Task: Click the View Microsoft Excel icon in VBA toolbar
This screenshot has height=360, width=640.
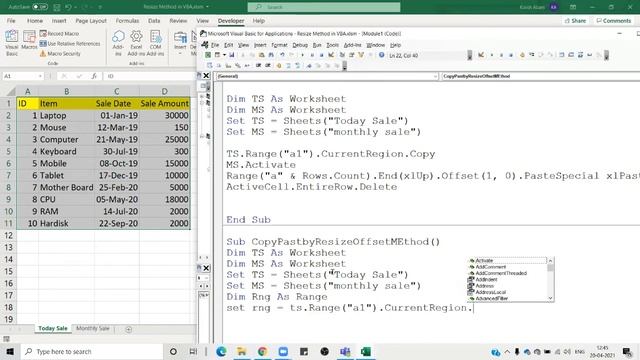Action: click(x=208, y=55)
